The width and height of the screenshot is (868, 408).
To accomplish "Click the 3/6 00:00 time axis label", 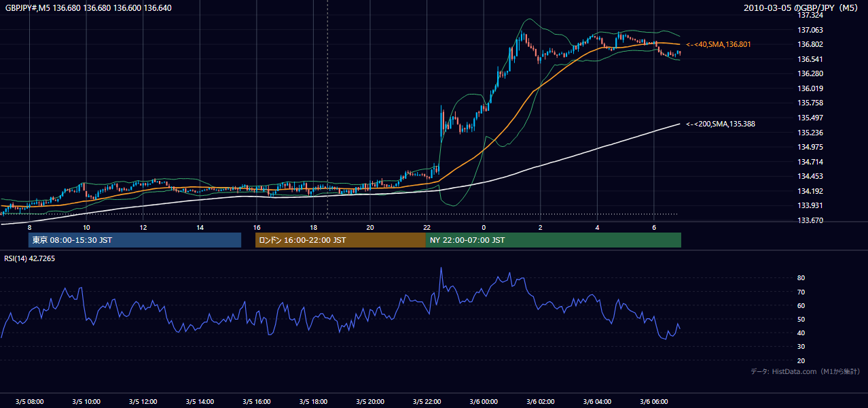I will (x=484, y=401).
